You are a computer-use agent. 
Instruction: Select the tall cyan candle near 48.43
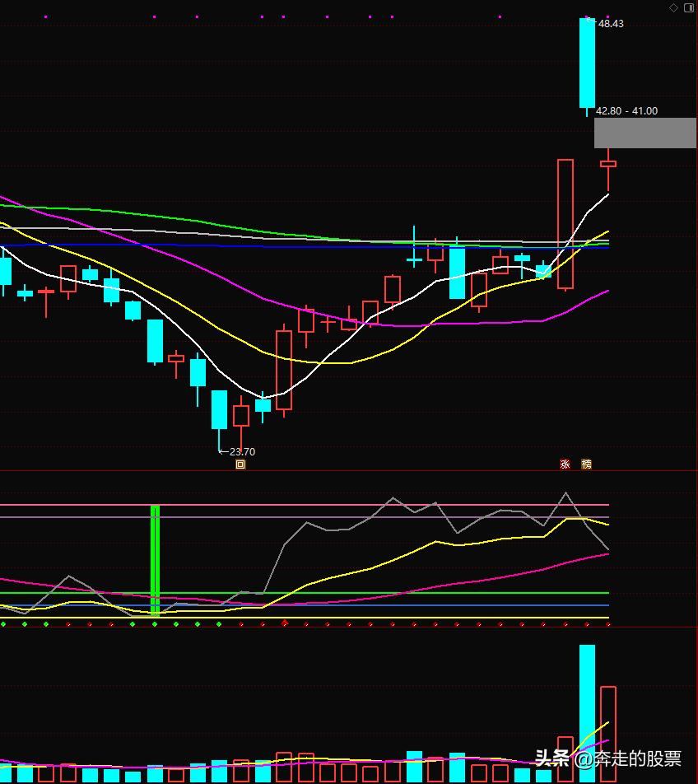point(587,63)
